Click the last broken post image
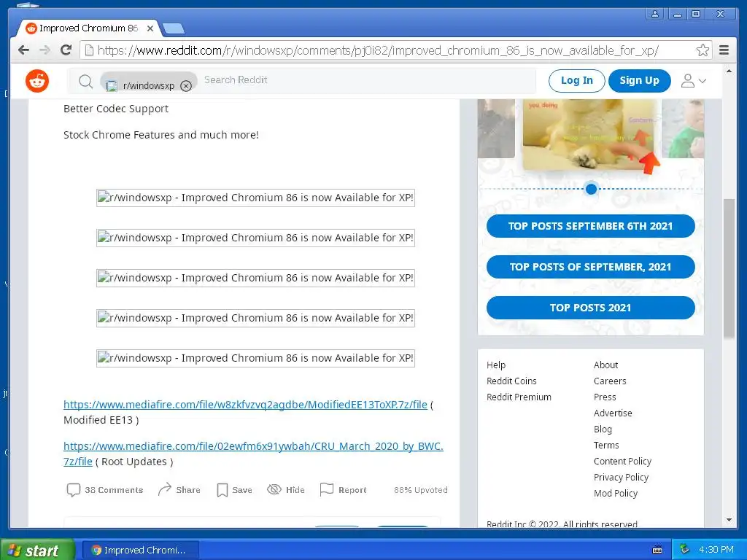The height and width of the screenshot is (560, 747). coord(255,358)
